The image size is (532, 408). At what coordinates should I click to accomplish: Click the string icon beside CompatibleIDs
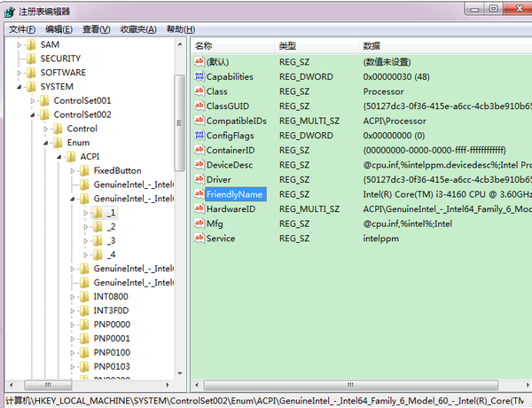(x=199, y=120)
